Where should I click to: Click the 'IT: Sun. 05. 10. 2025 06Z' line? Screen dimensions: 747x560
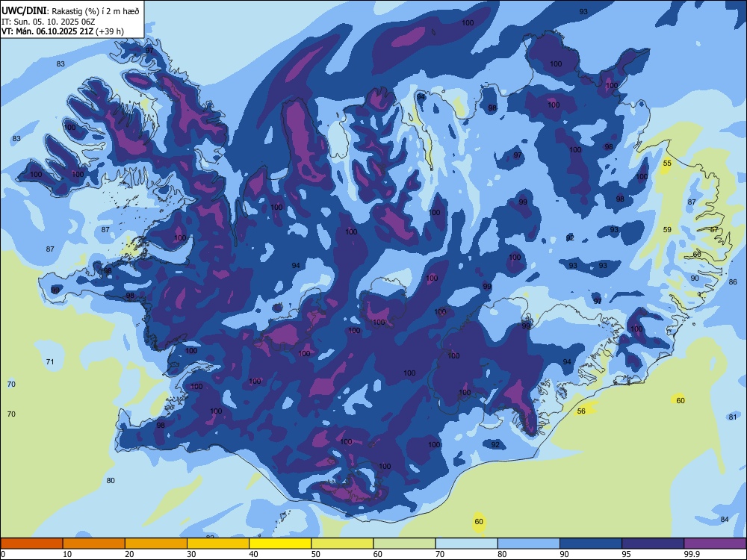click(48, 22)
